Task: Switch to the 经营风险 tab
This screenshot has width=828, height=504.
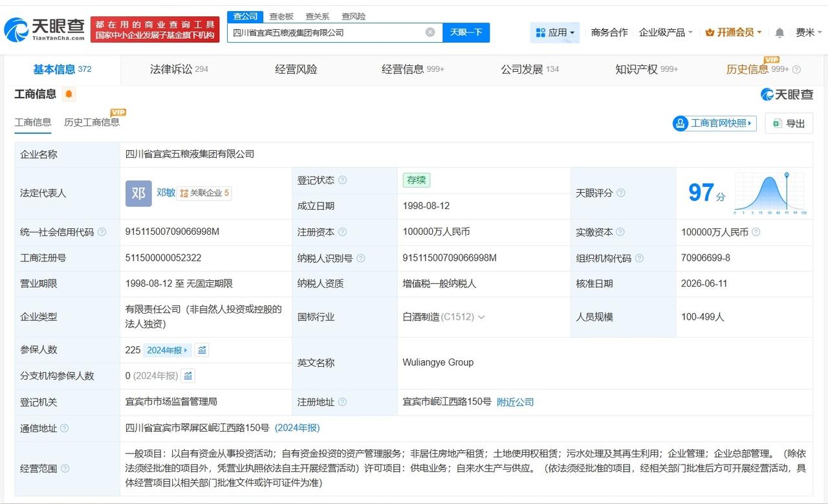Action: pyautogui.click(x=296, y=69)
